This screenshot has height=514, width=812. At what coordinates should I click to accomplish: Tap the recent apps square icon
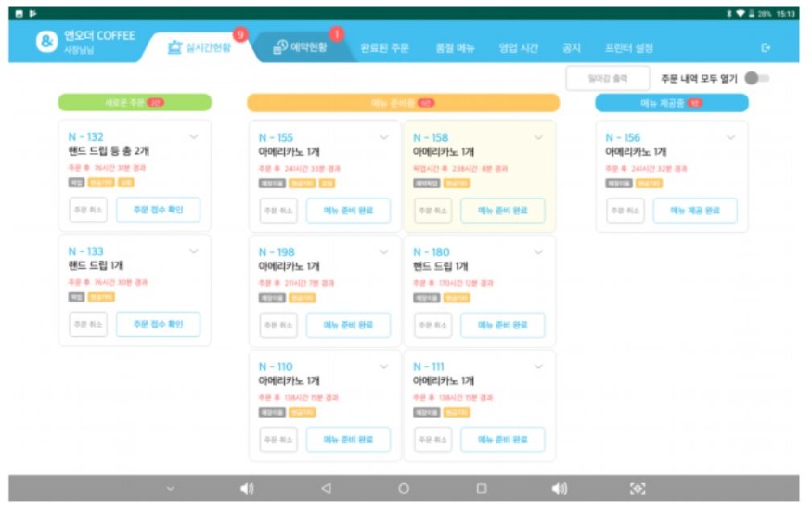(482, 488)
